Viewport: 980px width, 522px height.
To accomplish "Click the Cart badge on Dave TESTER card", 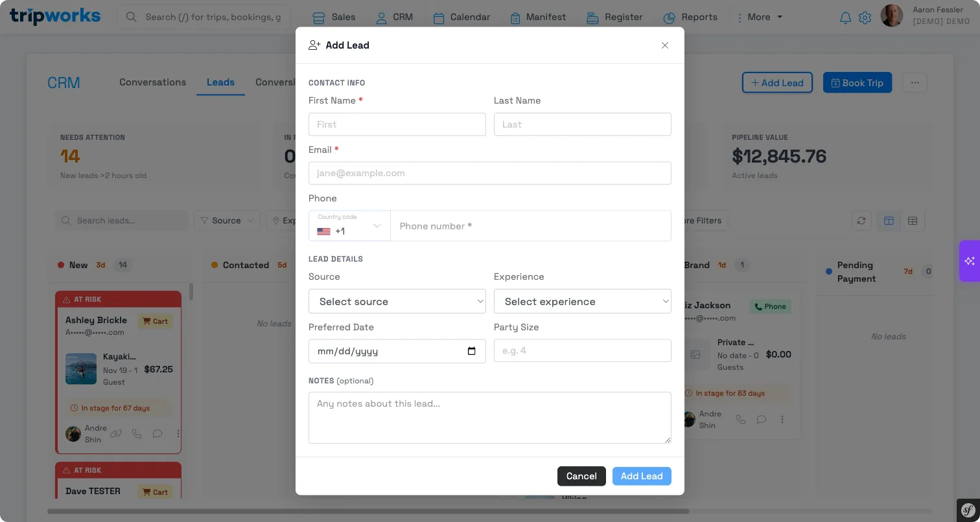I will click(x=155, y=492).
